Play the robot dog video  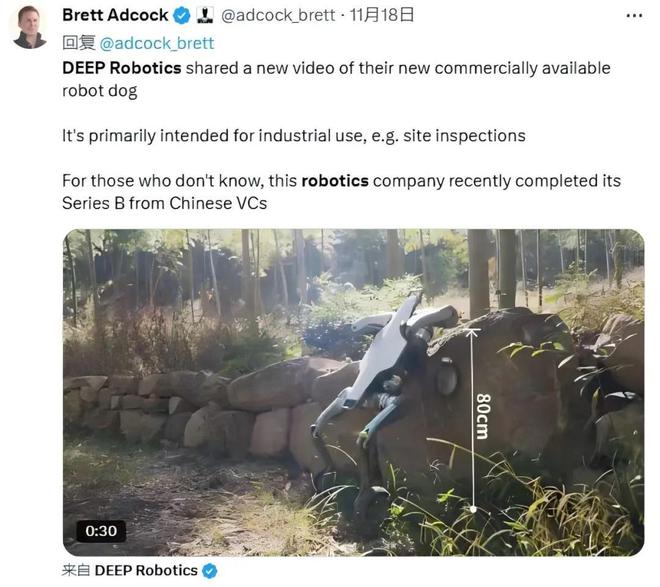point(354,392)
